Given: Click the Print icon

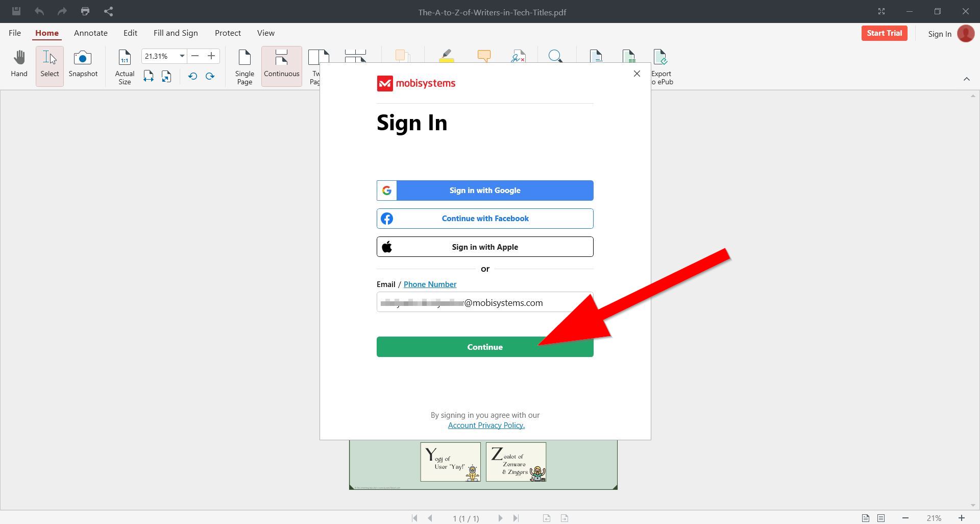Looking at the screenshot, I should click(85, 11).
